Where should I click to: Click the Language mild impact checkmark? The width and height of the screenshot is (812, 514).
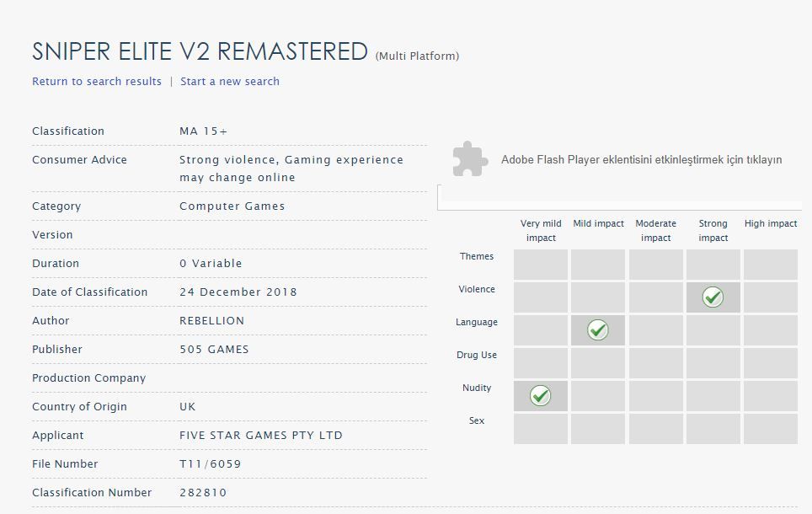[597, 330]
